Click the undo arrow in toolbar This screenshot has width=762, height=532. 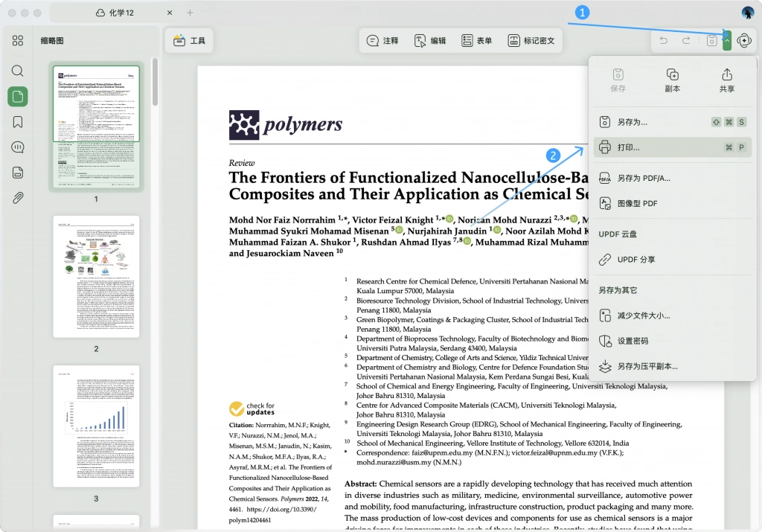point(664,41)
